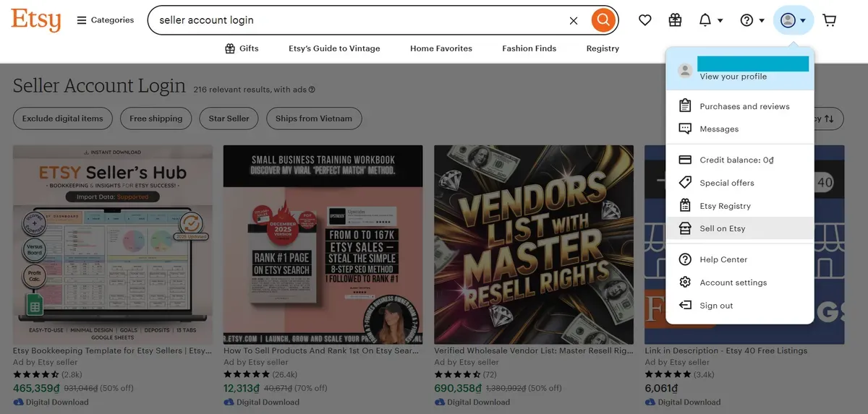Open Etsy Registry menu item
This screenshot has width=868, height=414.
pyautogui.click(x=740, y=206)
